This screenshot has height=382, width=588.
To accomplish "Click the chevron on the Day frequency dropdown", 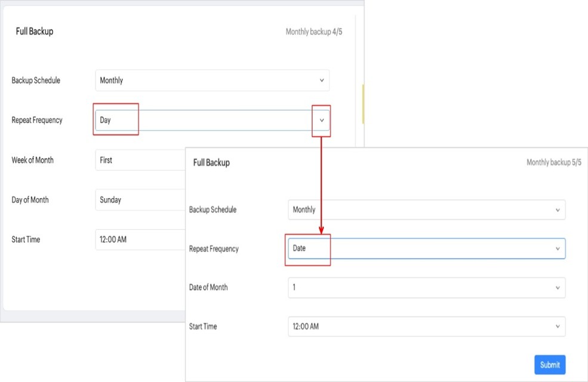I will tap(321, 120).
